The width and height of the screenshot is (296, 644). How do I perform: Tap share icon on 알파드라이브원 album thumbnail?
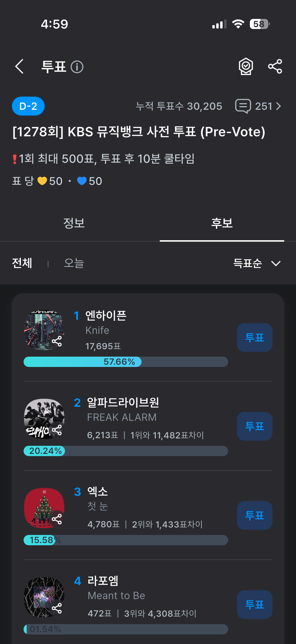(57, 430)
